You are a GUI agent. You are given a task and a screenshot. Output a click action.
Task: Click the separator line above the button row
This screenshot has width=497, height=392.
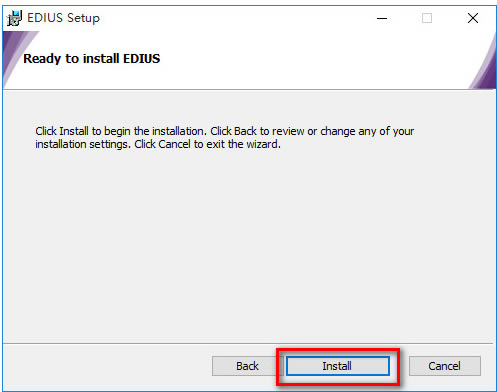coord(248,343)
